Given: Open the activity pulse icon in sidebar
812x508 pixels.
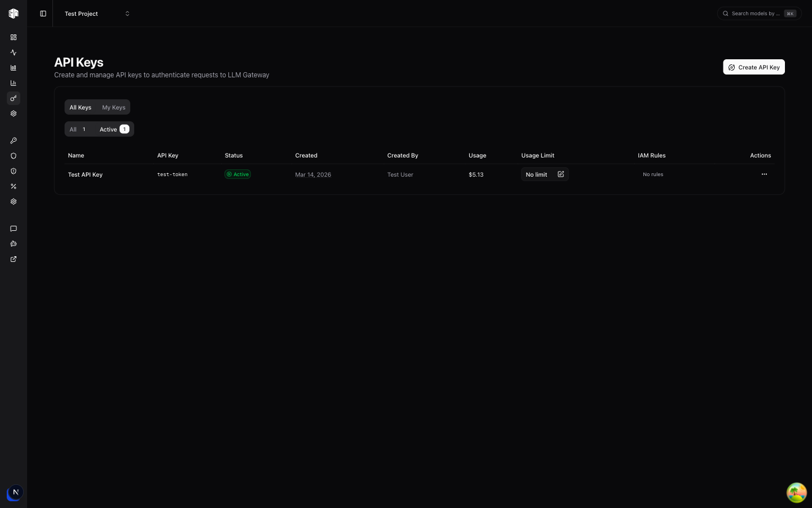Looking at the screenshot, I should pos(14,52).
